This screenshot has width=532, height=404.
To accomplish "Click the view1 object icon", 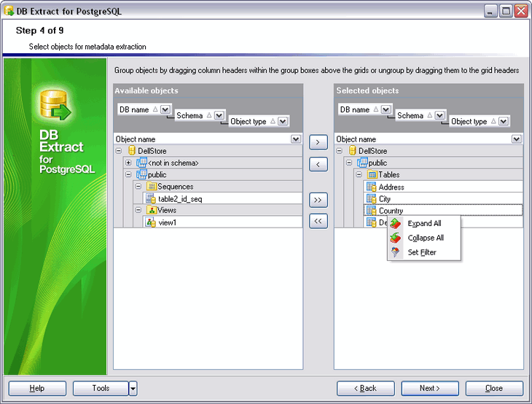I will 151,222.
